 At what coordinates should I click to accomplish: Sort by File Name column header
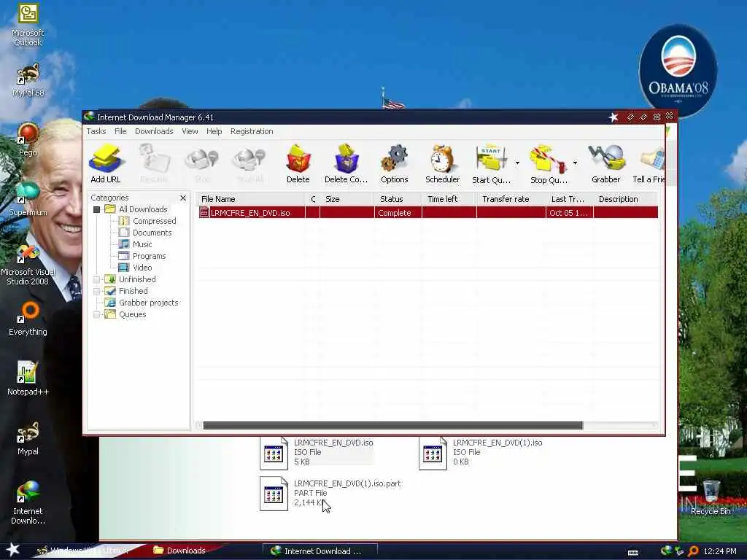tap(251, 199)
